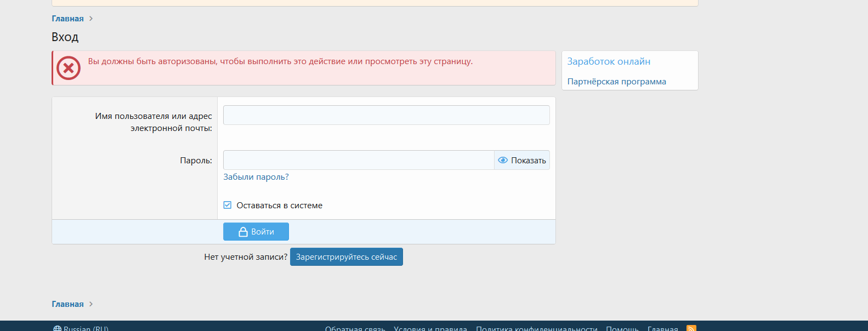Click the chevron after top Главная breadcrumb
The width and height of the screenshot is (868, 331).
[91, 19]
